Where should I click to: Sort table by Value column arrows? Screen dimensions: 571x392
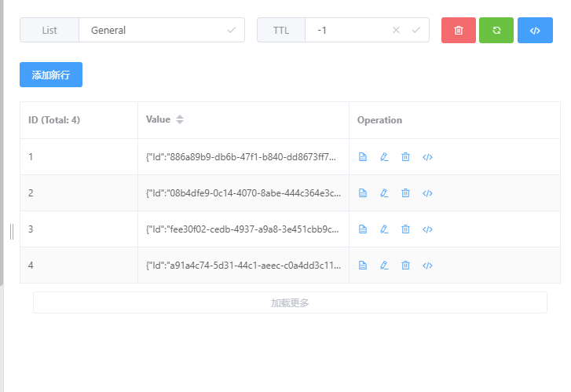point(180,119)
